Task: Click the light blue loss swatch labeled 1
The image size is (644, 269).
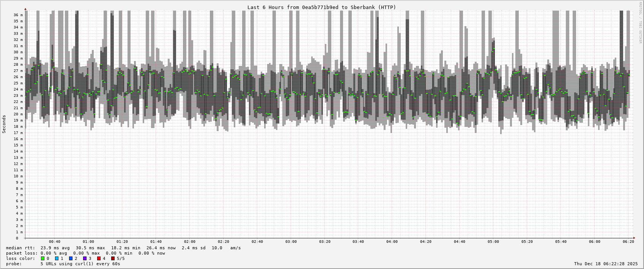Action: click(57, 259)
